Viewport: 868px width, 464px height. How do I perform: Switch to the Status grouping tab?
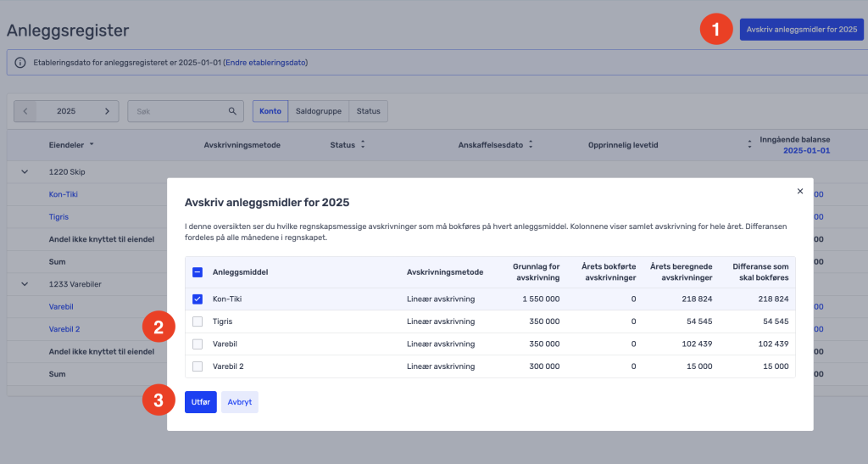tap(368, 111)
